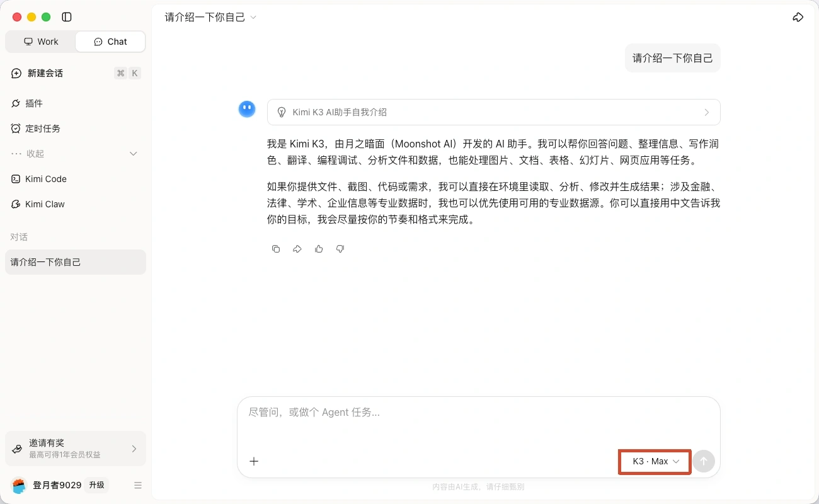Like the response with thumbs up
Image resolution: width=819 pixels, height=504 pixels.
pyautogui.click(x=319, y=249)
